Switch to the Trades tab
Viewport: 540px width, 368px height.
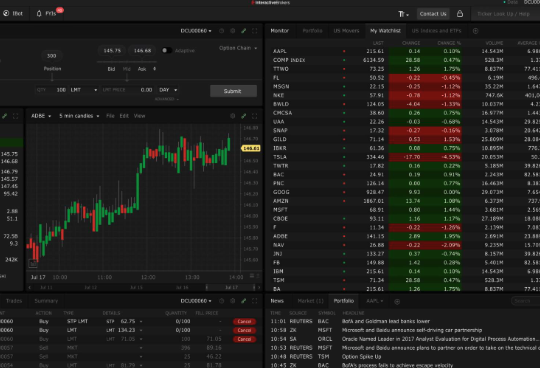pyautogui.click(x=14, y=301)
